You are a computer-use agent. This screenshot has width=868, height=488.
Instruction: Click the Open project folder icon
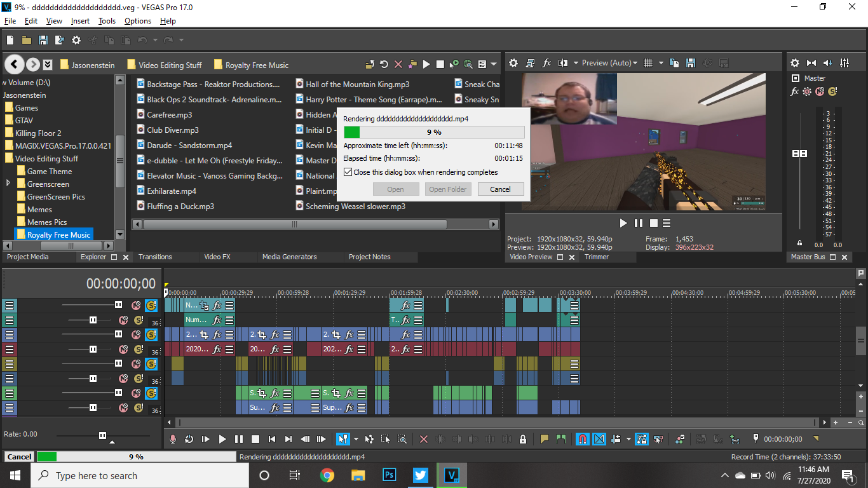[x=27, y=40]
